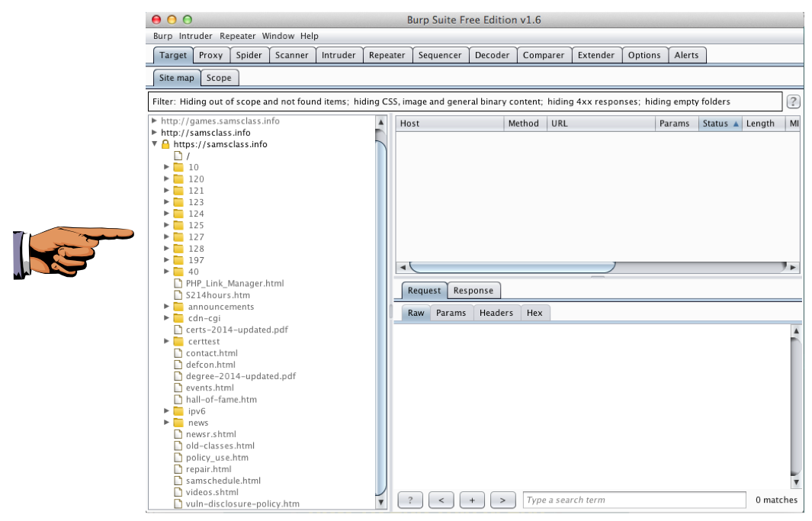Collapse the https://samsclass.info node
Viewport: 812px width, 521px height.
(154, 144)
